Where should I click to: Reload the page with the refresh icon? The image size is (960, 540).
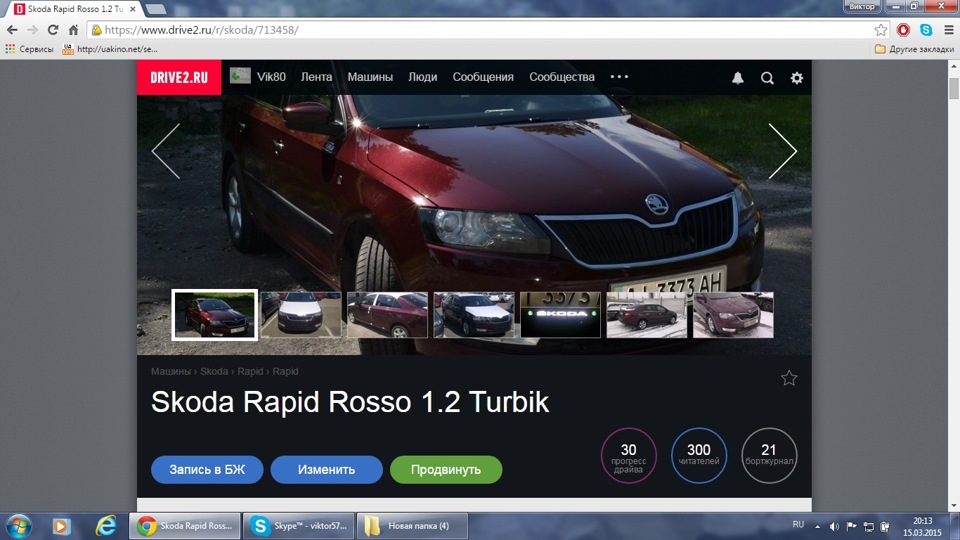[x=53, y=30]
